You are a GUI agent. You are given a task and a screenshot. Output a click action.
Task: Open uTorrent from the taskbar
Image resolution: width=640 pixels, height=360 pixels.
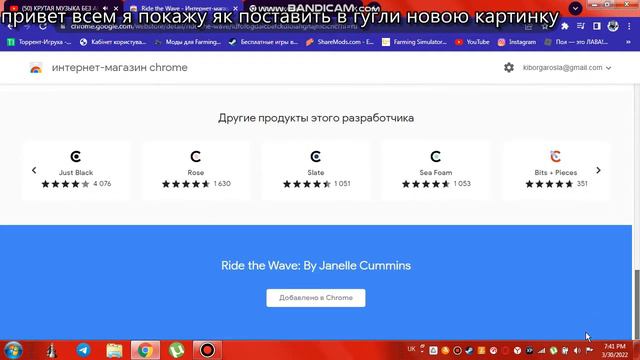click(x=176, y=350)
